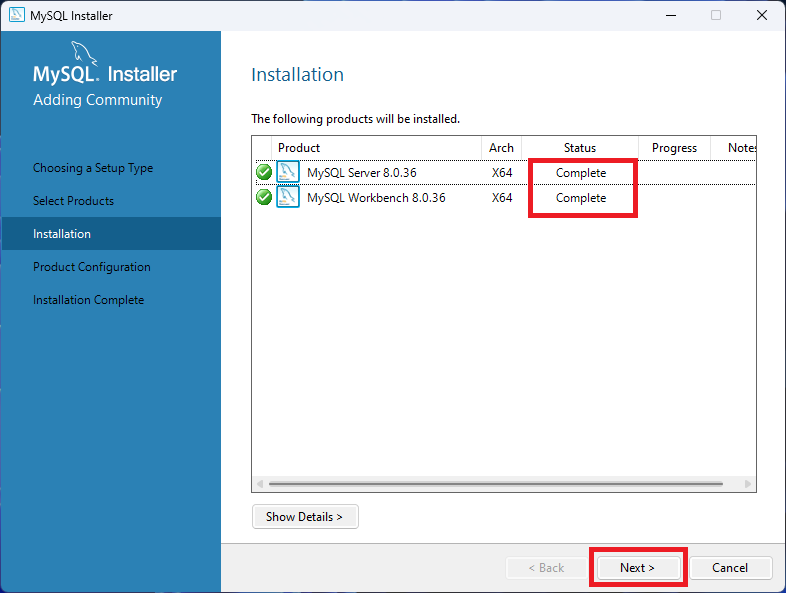Click the disabled Back button
786x593 pixels.
(x=546, y=567)
